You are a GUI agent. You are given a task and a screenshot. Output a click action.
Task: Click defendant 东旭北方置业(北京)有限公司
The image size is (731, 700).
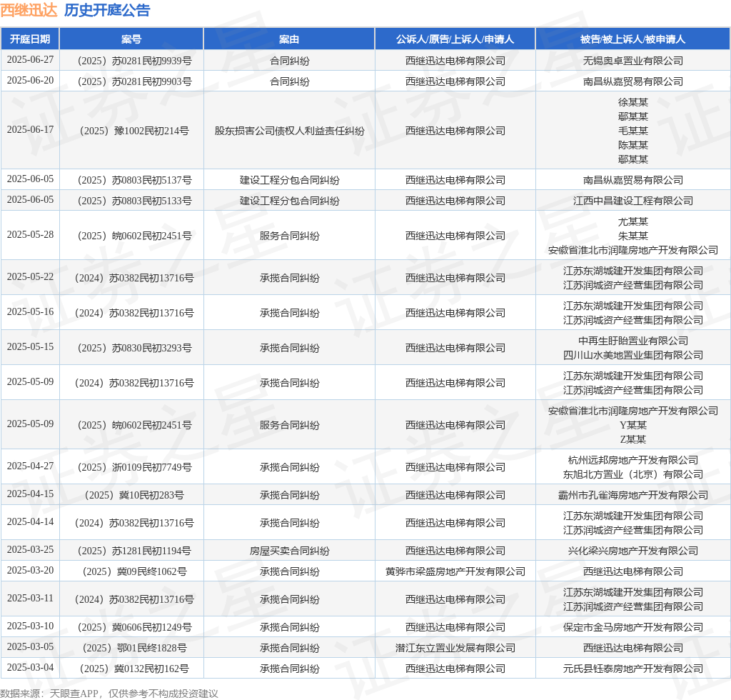pos(632,475)
